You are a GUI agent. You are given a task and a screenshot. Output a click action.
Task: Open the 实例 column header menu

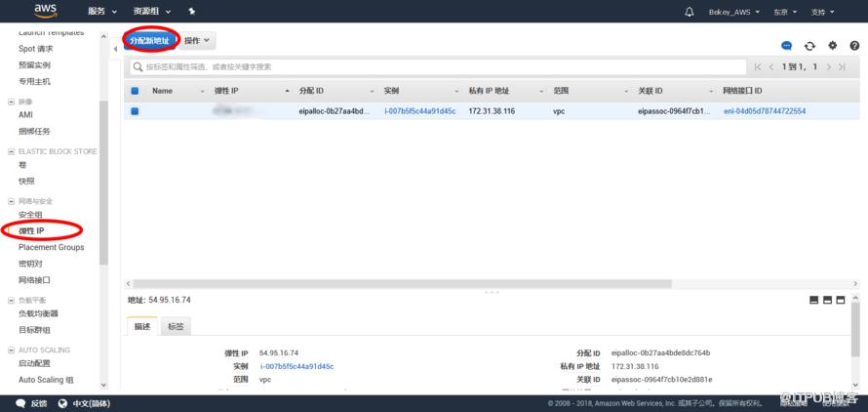click(456, 91)
